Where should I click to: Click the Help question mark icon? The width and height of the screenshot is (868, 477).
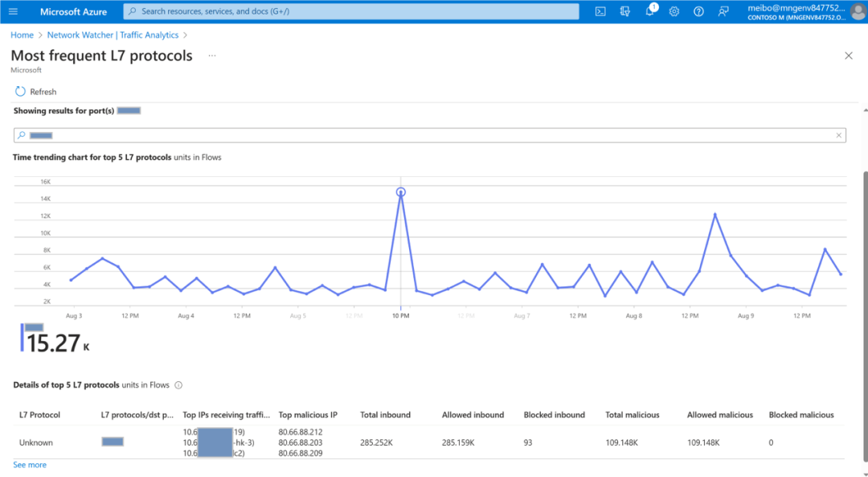click(698, 11)
